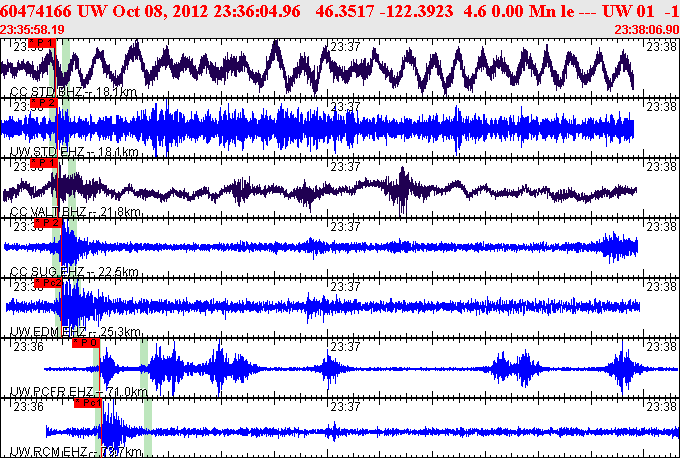Click the UW 01 source label in the header
Image resolution: width=680 pixels, height=458 pixels.
(x=628, y=11)
